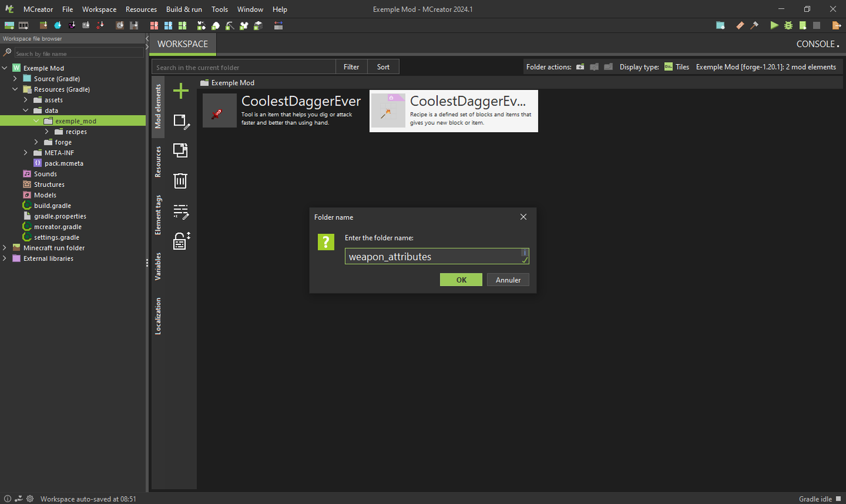This screenshot has width=846, height=504.
Task: Collapse the exemple_mod folder node
Action: coord(36,121)
